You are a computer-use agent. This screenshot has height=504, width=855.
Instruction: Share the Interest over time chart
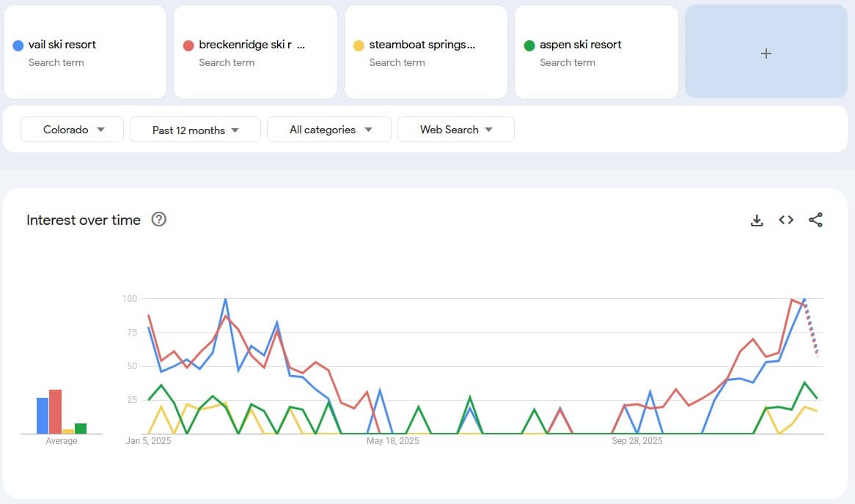815,220
